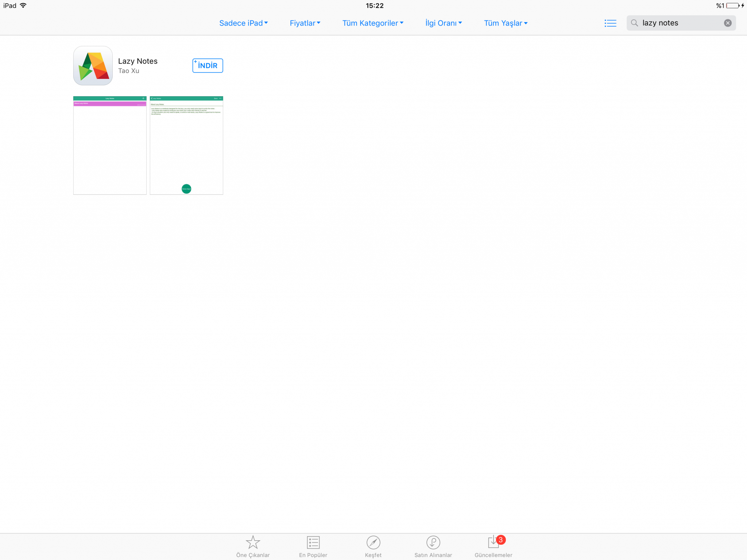Open the Sadece iPad filter dropdown
Image resolution: width=747 pixels, height=560 pixels.
pyautogui.click(x=243, y=23)
